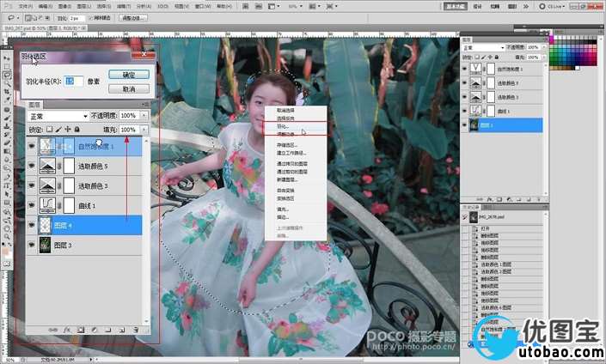
Task: Select the Lasso tool in left toolbar
Action: [x=7, y=75]
